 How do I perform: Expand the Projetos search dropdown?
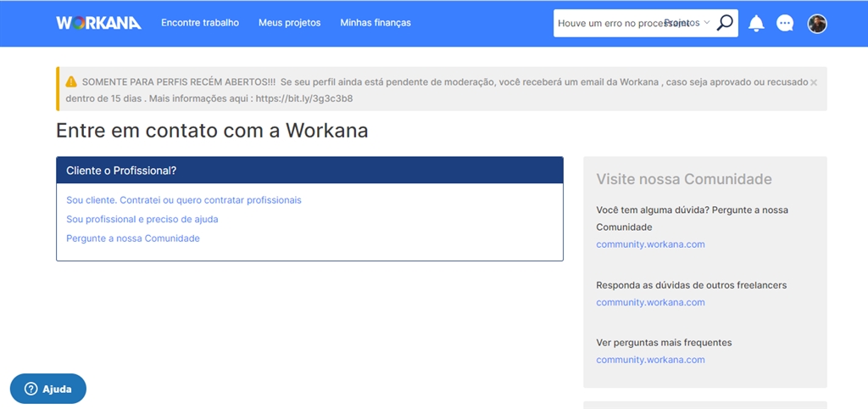687,23
